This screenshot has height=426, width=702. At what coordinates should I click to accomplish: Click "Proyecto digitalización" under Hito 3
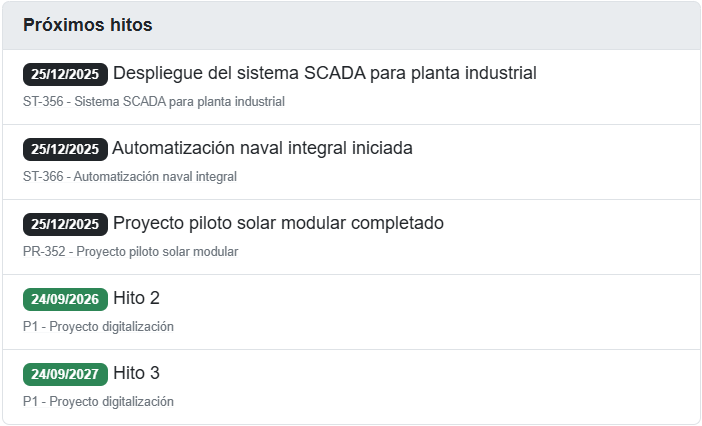coord(112,401)
